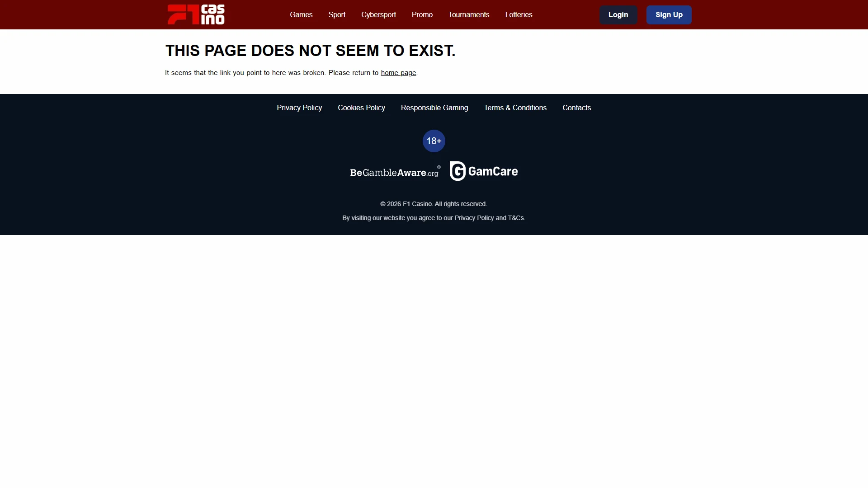868x488 pixels.
Task: Visit the Responsible Gaming page
Action: pyautogui.click(x=434, y=108)
